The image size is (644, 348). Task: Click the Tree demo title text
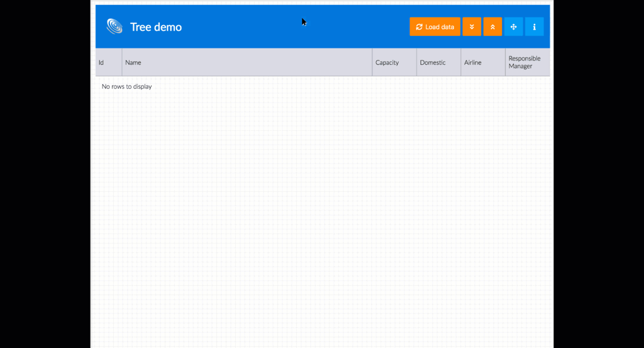156,27
